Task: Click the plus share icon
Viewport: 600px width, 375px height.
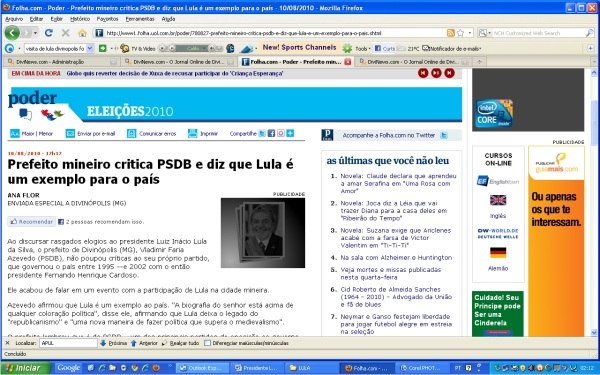Action: click(290, 133)
